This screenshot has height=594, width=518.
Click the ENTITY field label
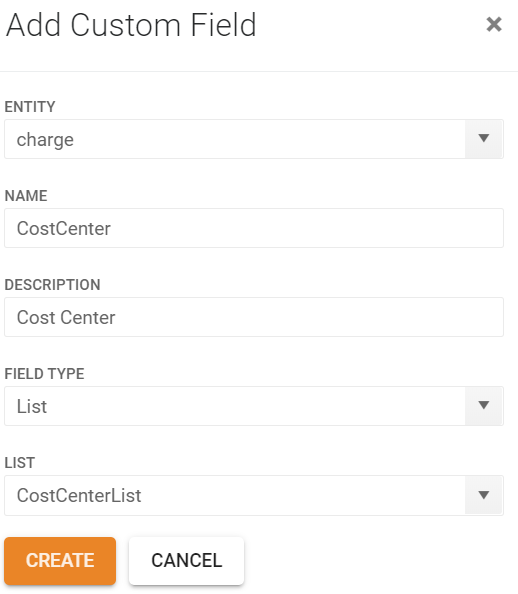pos(30,107)
